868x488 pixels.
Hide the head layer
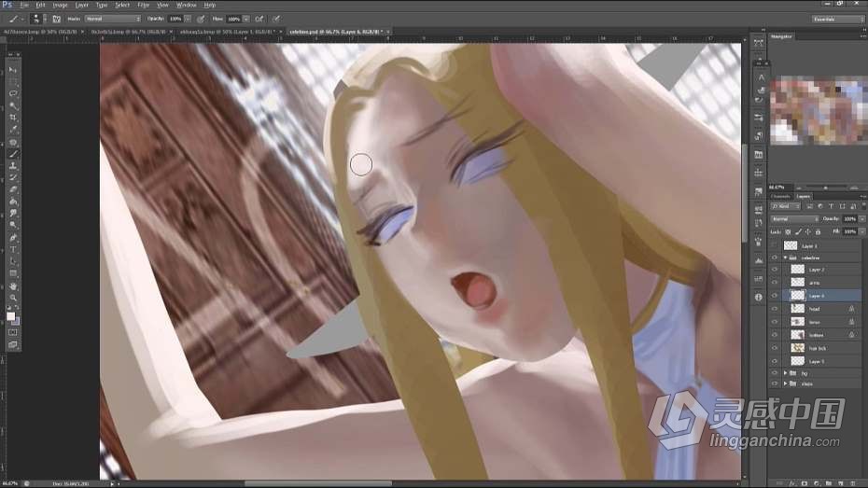(x=775, y=309)
